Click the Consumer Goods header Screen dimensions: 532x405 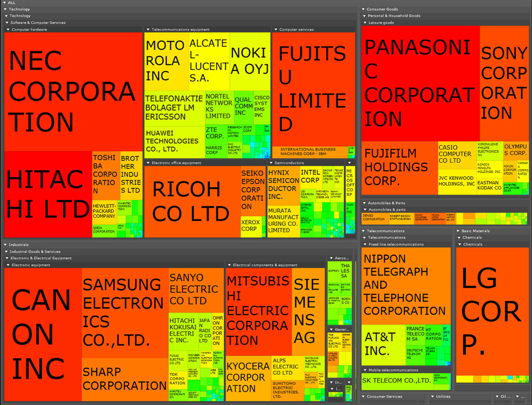coord(382,9)
